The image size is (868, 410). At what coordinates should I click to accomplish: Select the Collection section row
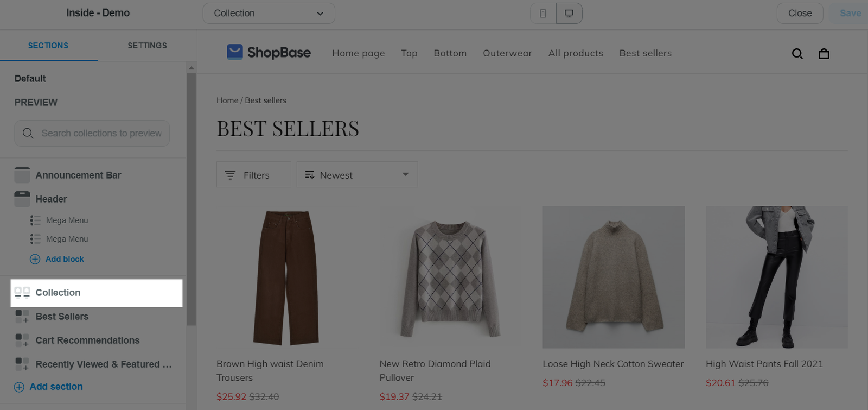(97, 293)
